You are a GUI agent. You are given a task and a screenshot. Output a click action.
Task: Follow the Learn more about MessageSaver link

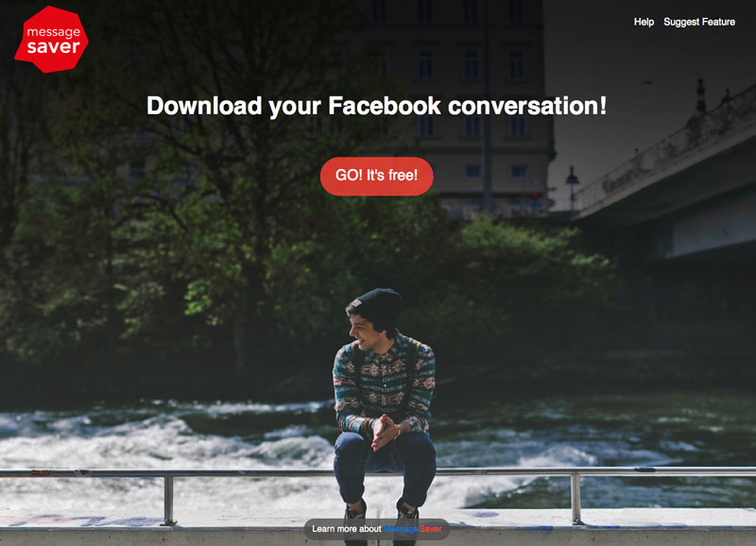point(376,529)
